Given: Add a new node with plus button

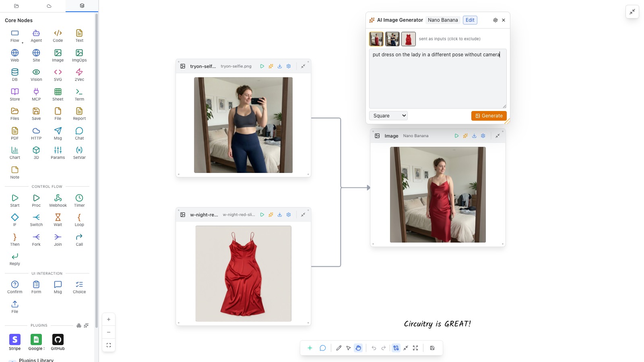Looking at the screenshot, I should click(310, 348).
